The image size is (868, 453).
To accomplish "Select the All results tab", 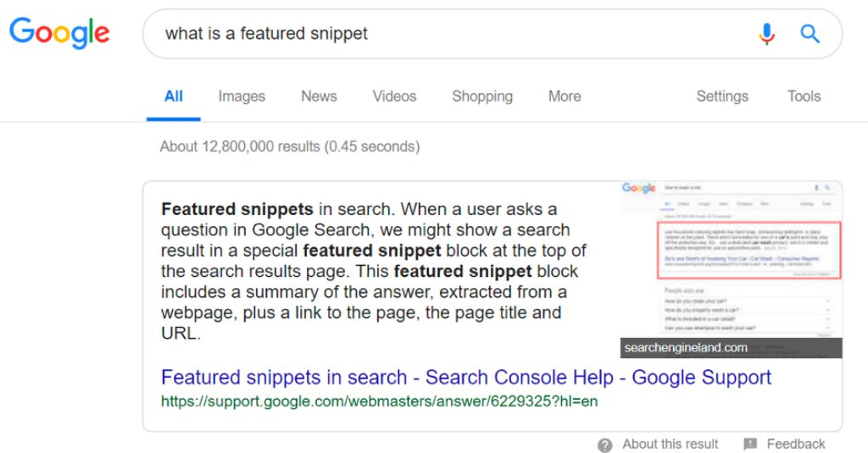I will point(174,97).
